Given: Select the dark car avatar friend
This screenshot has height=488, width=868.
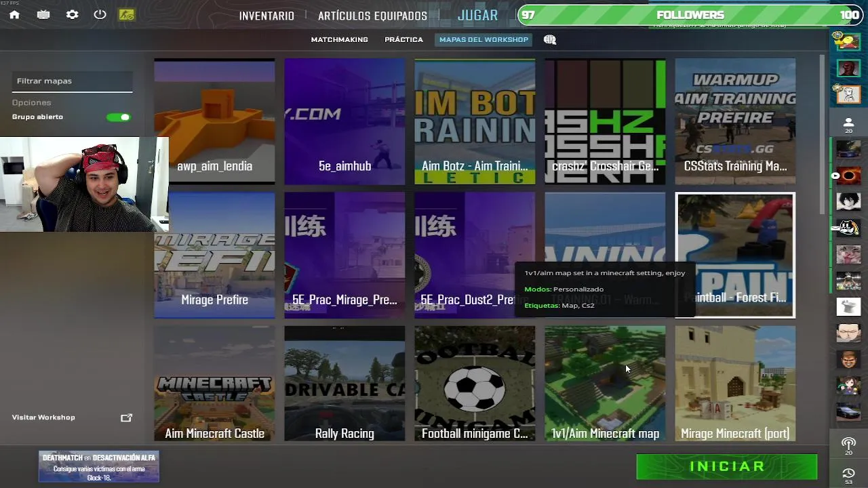Looking at the screenshot, I should 848,148.
